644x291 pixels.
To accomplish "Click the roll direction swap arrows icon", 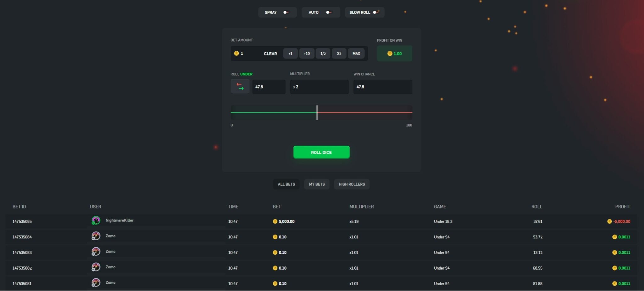I will point(240,86).
